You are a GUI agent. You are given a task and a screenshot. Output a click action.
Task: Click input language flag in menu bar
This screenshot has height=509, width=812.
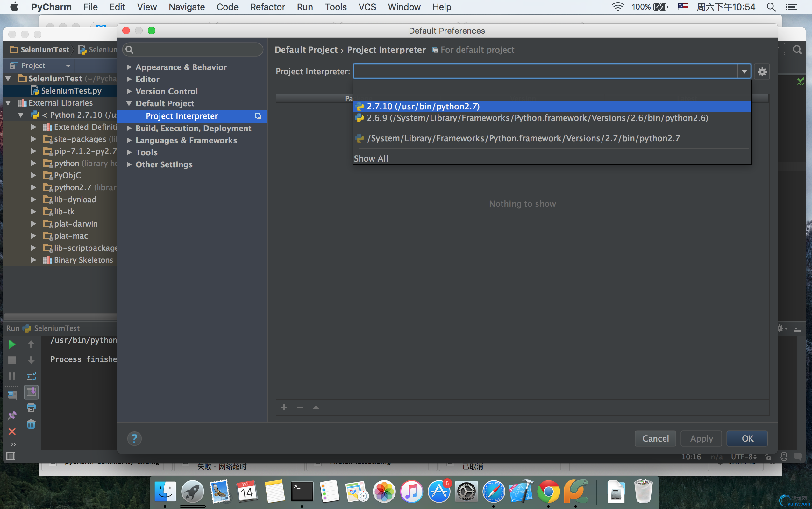pos(683,7)
